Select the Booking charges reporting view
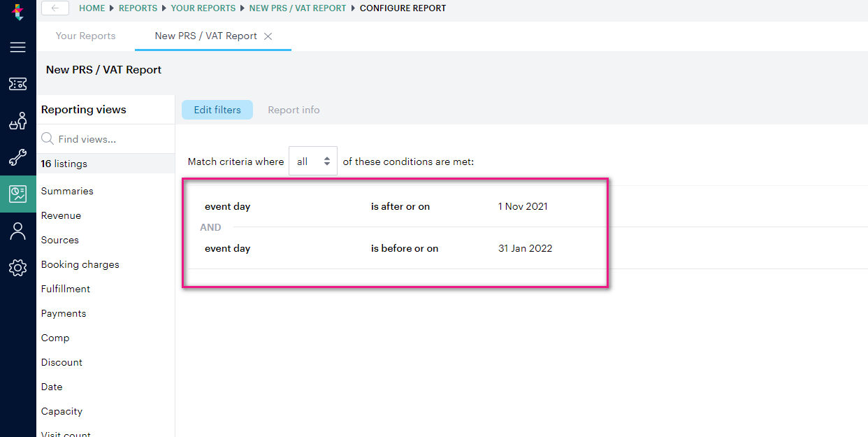Screen dimensions: 868x437 click(79, 264)
